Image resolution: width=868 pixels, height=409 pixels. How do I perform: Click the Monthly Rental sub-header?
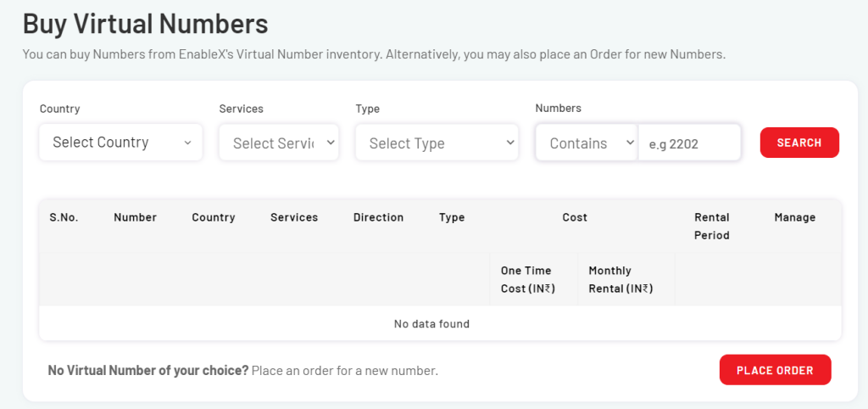620,279
